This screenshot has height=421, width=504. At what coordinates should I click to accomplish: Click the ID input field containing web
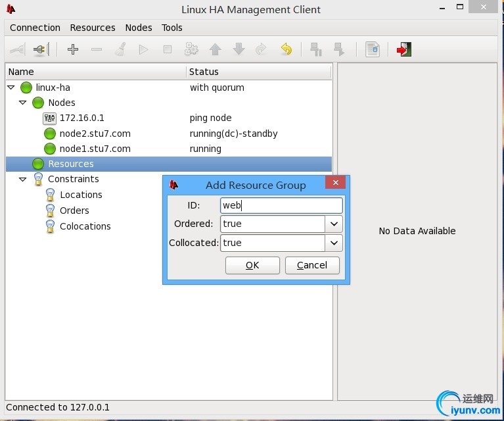tap(281, 205)
